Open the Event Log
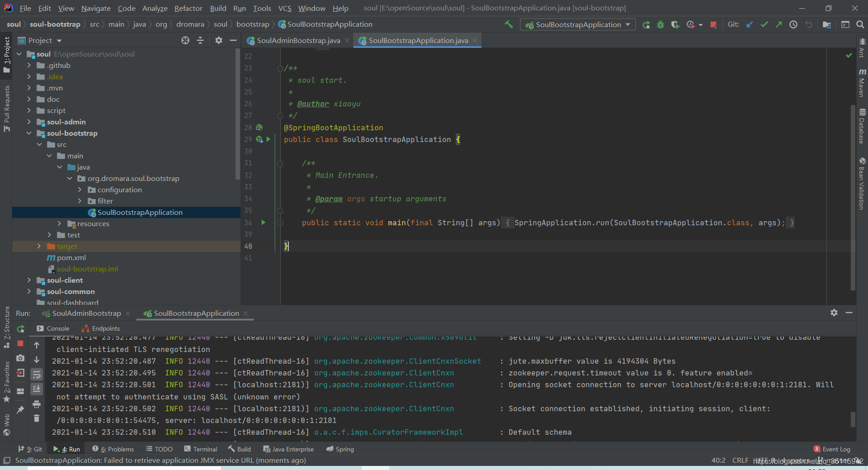The image size is (868, 470). point(832,449)
